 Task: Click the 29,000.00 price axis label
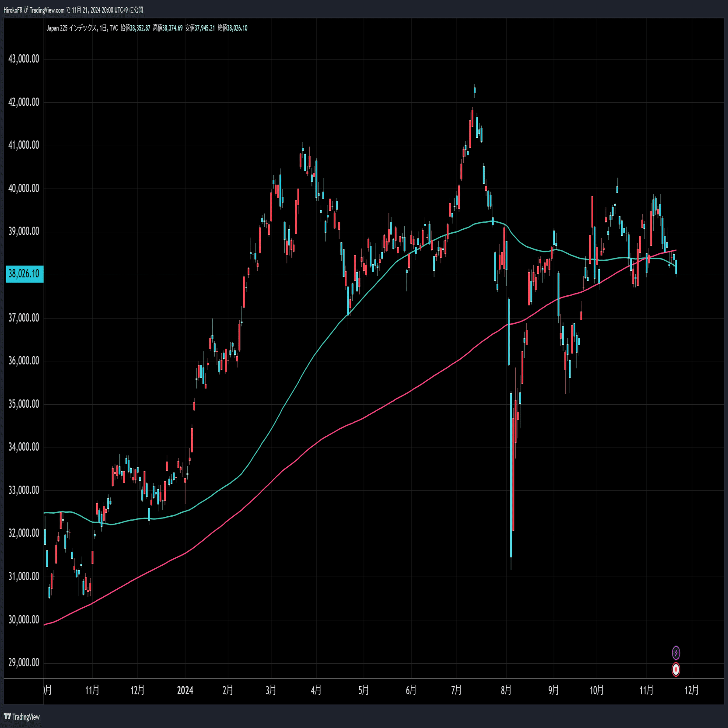pyautogui.click(x=24, y=662)
